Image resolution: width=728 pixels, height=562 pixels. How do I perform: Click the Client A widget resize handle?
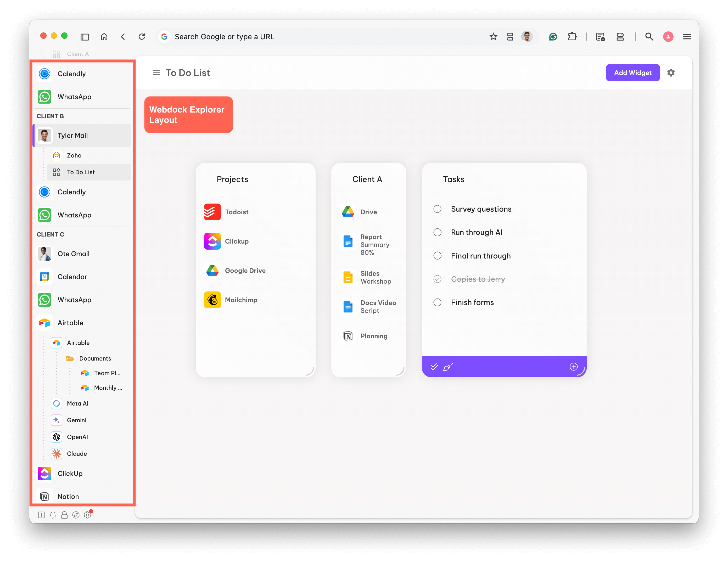pos(400,372)
